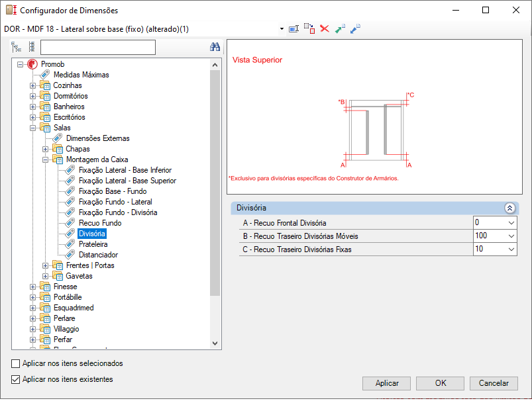Click tag icon beside Prateleira
This screenshot has height=407, width=532.
click(x=70, y=244)
